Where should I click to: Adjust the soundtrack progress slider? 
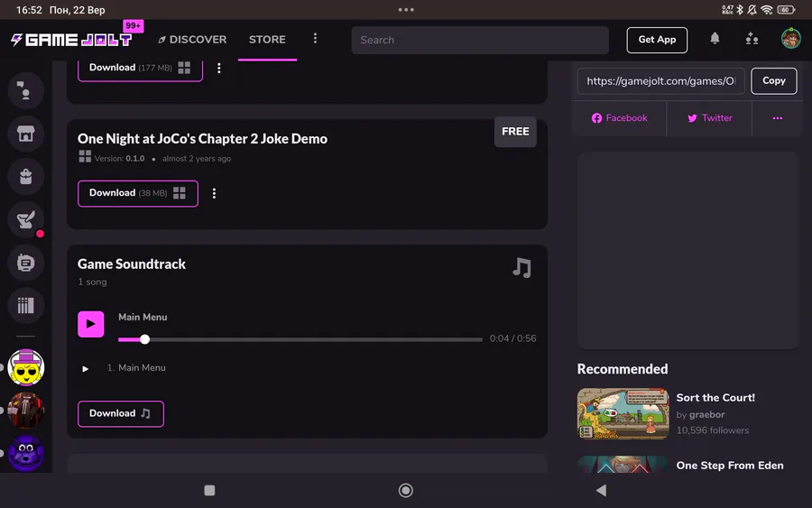[x=300, y=339]
